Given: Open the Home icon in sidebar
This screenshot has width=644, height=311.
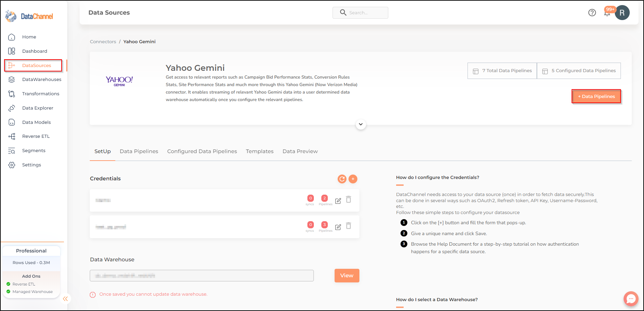Looking at the screenshot, I should pos(12,37).
